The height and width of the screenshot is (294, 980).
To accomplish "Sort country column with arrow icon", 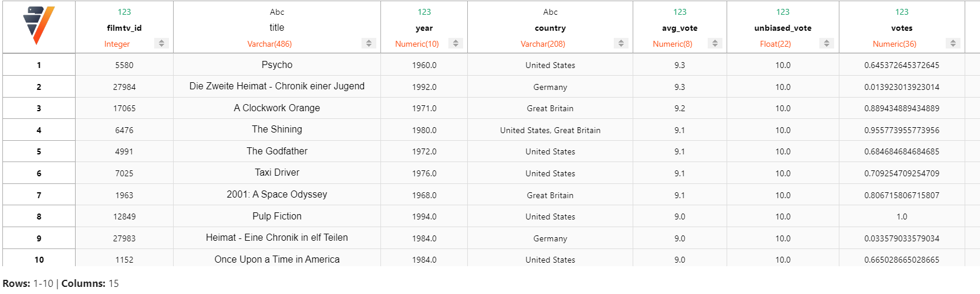I will 620,43.
